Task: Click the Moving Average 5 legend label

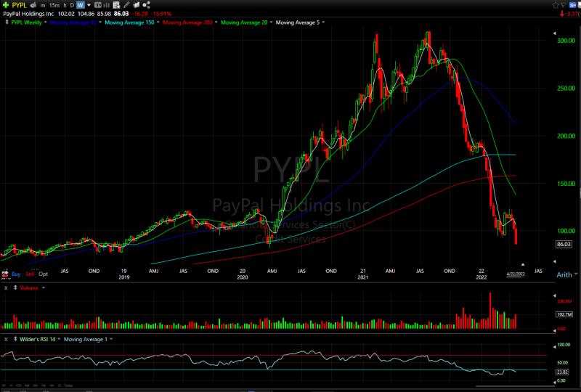Action: click(x=298, y=23)
